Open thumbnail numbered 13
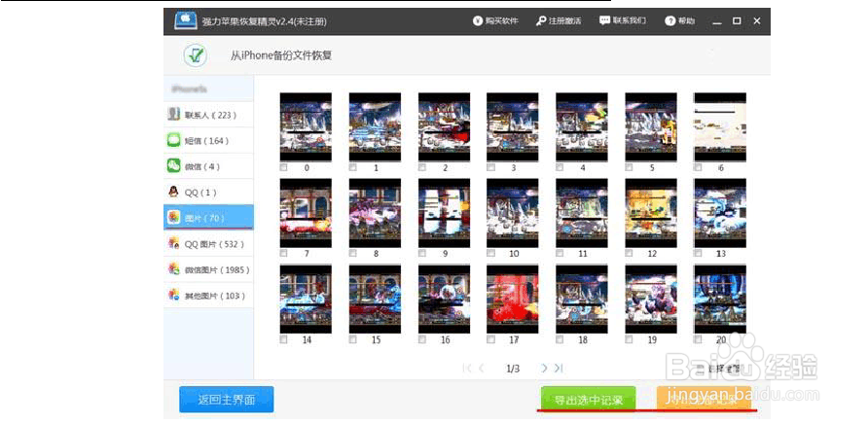 720,213
